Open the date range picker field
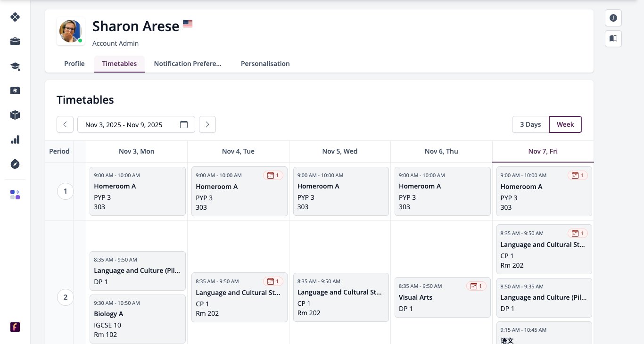 (x=136, y=124)
